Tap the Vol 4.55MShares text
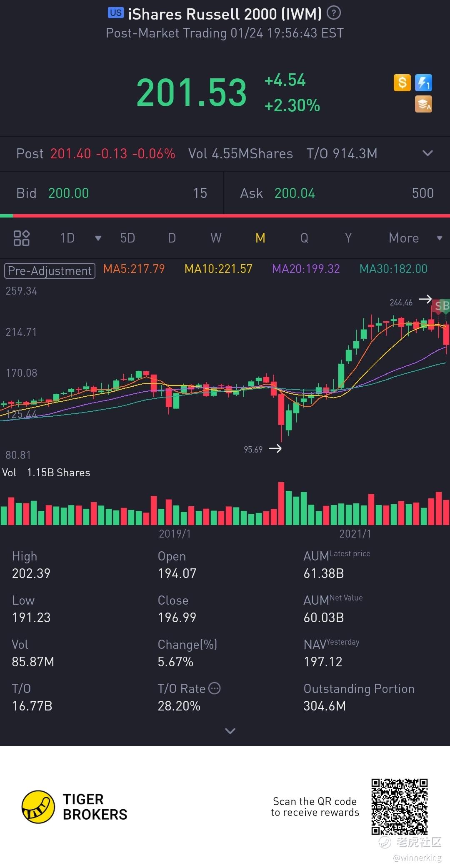Viewport: 450px width, 868px height. pos(240,154)
